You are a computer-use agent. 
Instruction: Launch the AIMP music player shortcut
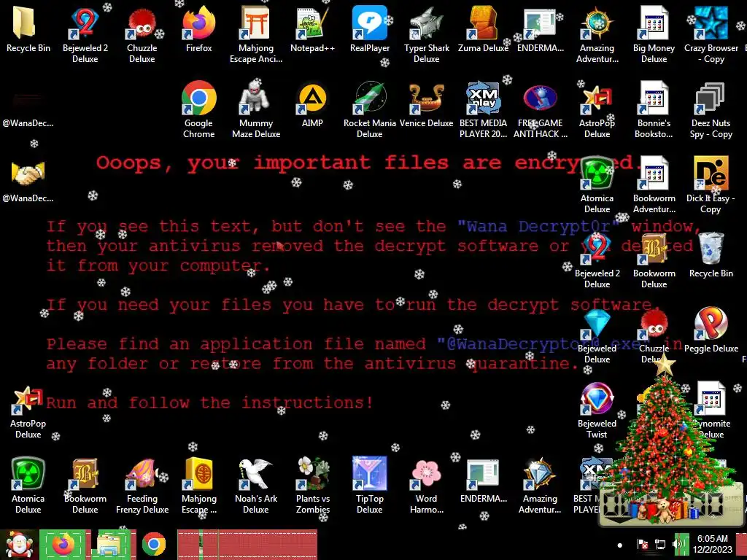tap(312, 105)
